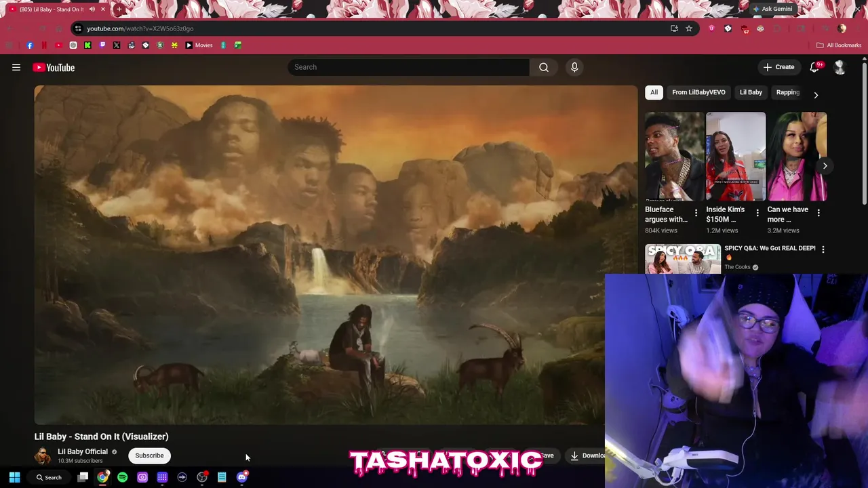Screen dimensions: 868x488
Task: Open Chrome profile avatar
Action: pyautogui.click(x=842, y=28)
